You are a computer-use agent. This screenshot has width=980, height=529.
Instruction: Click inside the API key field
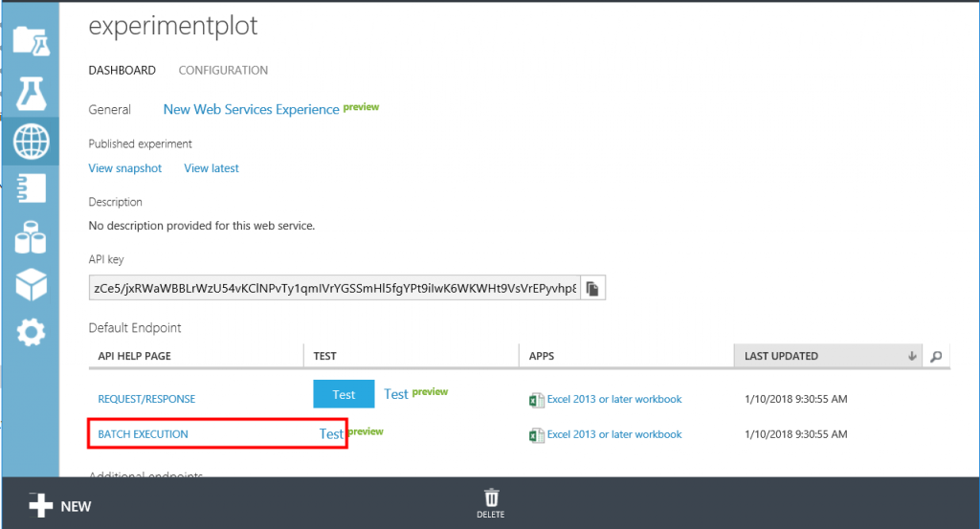pyautogui.click(x=334, y=288)
